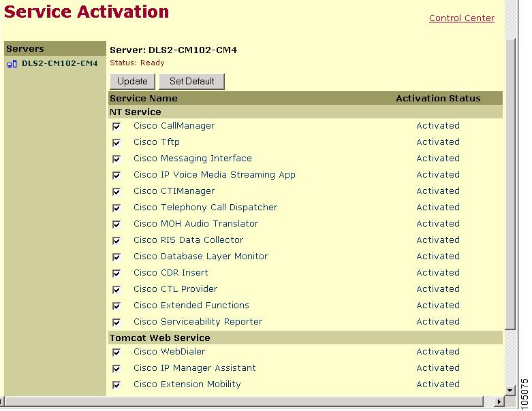
Task: Toggle the Cisco Extension Mobility checkbox
Action: (x=116, y=384)
